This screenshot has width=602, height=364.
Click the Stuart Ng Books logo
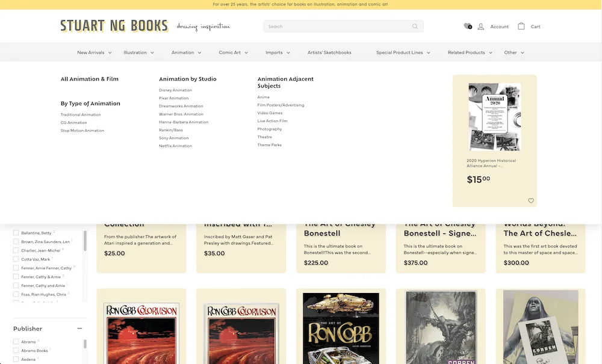[114, 26]
